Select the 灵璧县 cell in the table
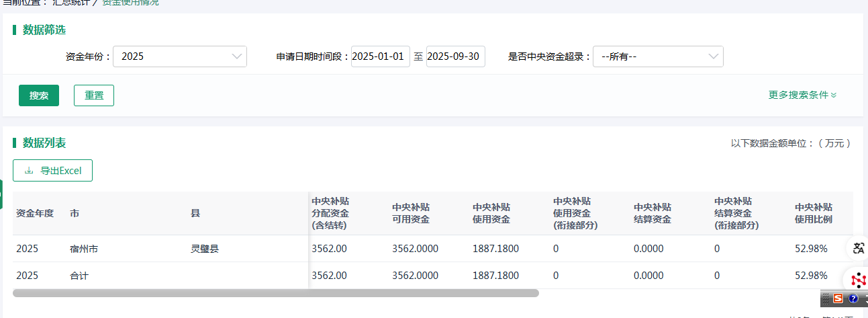This screenshot has height=318, width=868. pos(205,249)
